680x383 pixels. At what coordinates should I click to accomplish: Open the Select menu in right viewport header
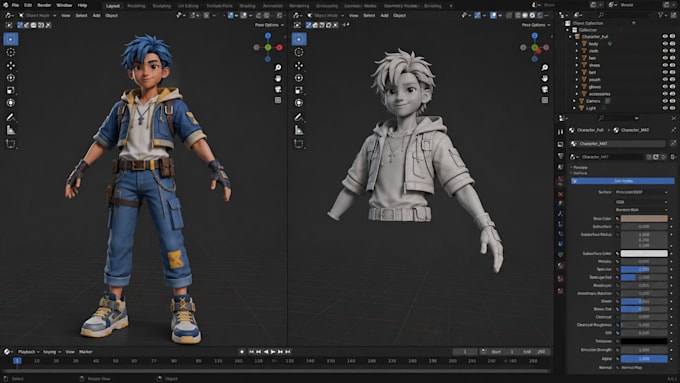(x=369, y=16)
